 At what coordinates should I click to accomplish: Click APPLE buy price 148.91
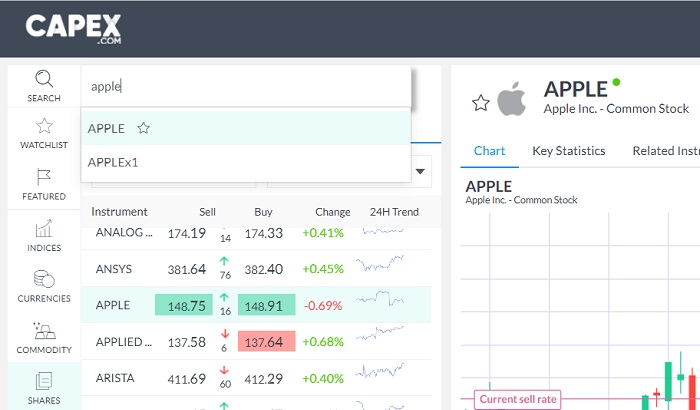point(267,305)
